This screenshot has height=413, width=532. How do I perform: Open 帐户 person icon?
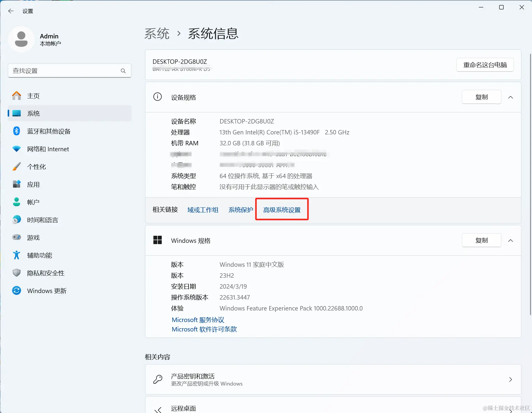coord(17,202)
